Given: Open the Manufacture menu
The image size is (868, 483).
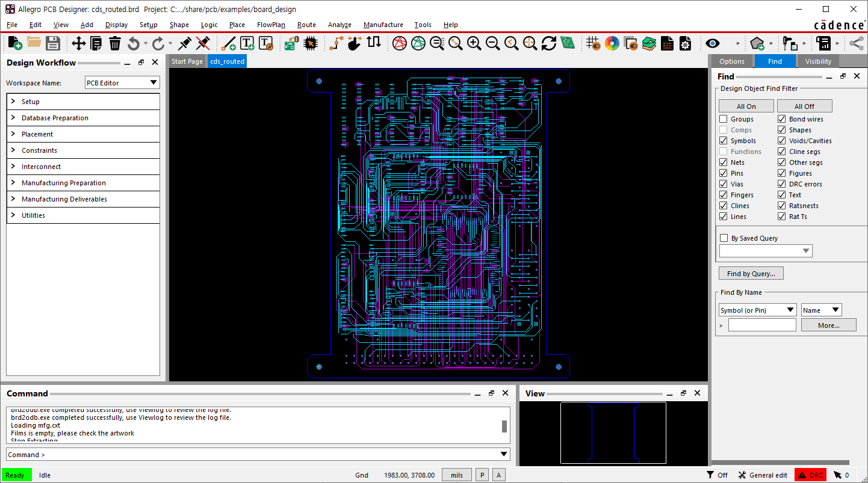Looking at the screenshot, I should (x=383, y=25).
